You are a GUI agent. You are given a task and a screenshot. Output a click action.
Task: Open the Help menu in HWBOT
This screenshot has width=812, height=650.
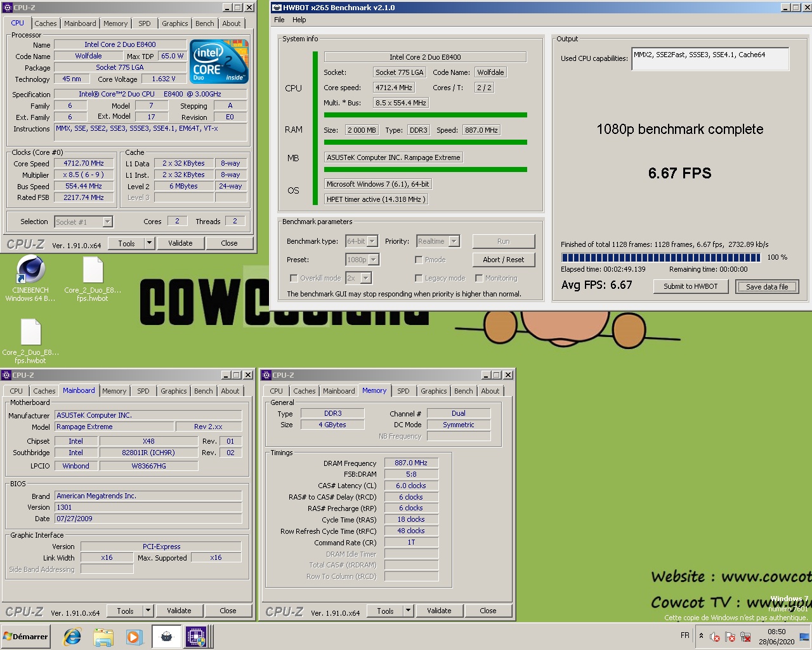(299, 20)
